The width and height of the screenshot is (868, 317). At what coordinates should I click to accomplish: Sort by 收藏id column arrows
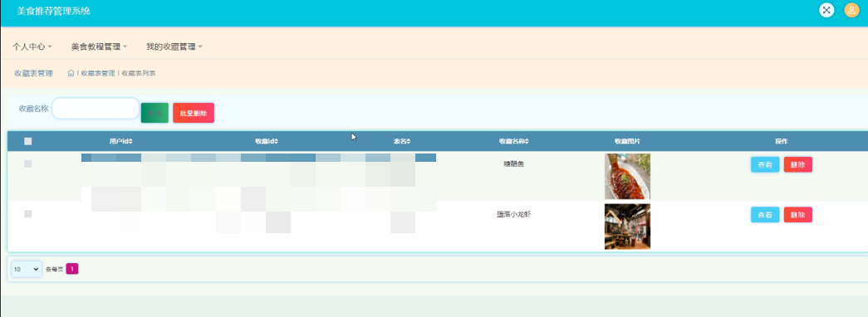[277, 142]
